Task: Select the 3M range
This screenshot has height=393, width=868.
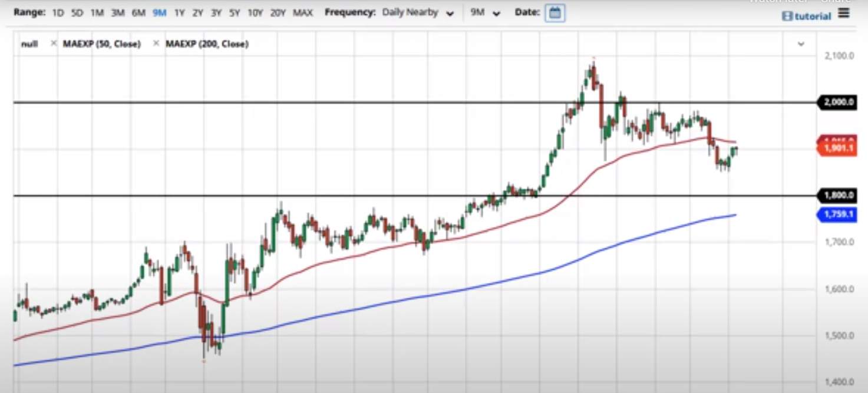Action: coord(118,12)
